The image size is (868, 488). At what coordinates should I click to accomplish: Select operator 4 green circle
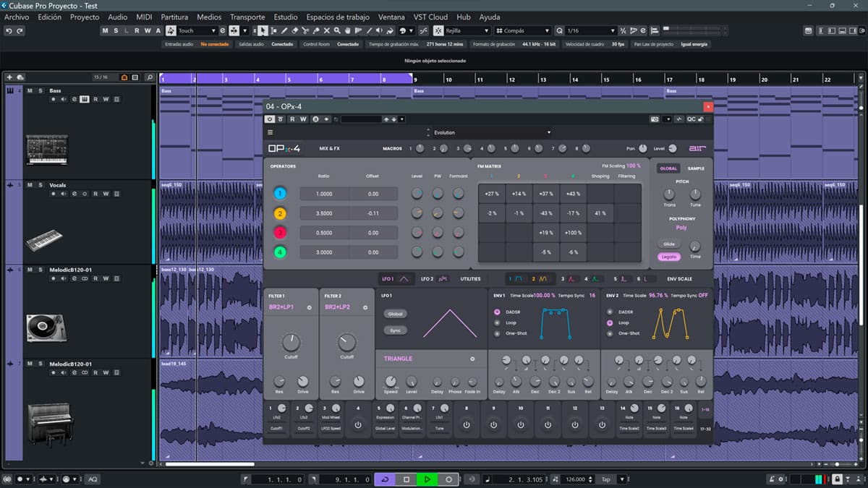point(281,252)
